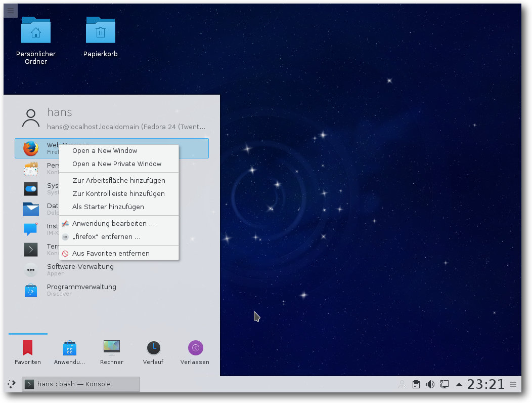Switch to the Rechner tab
The width and height of the screenshot is (532, 403).
coord(112,352)
